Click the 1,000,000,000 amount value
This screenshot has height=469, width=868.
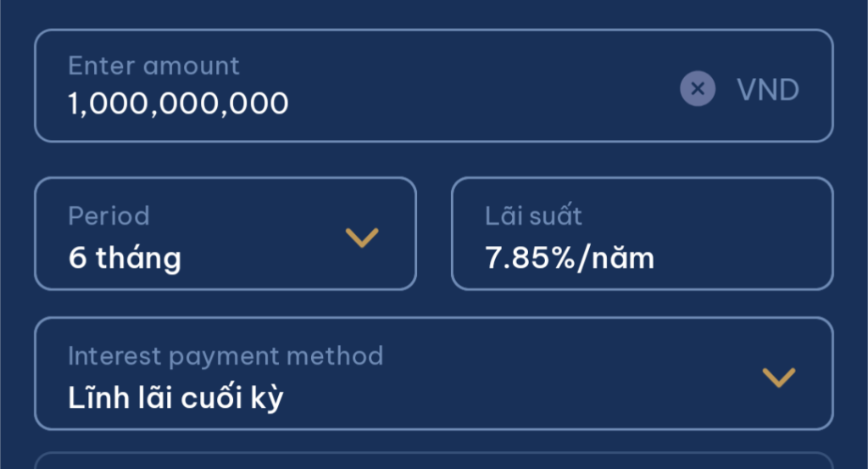(178, 103)
